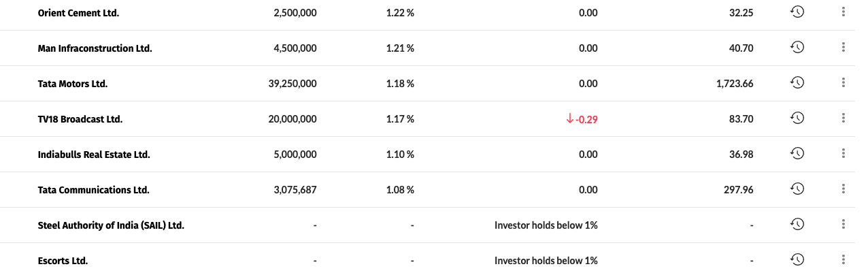Viewport: 868px width, 273px height.
Task: Open more options menu for Orient Cement
Action: [843, 12]
